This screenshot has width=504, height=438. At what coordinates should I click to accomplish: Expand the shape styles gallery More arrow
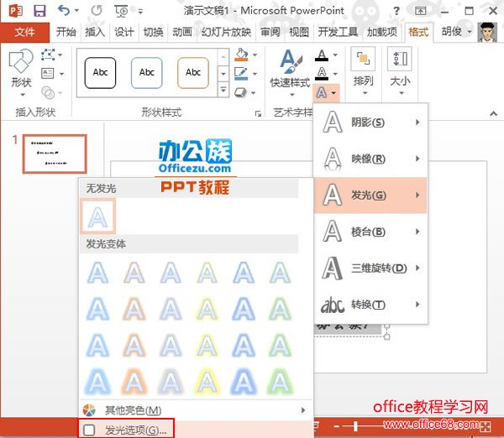point(223,90)
